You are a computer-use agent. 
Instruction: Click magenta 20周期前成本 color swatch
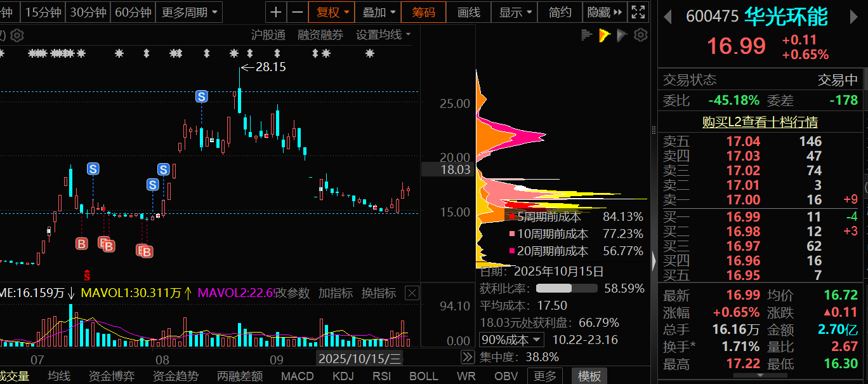click(x=512, y=251)
